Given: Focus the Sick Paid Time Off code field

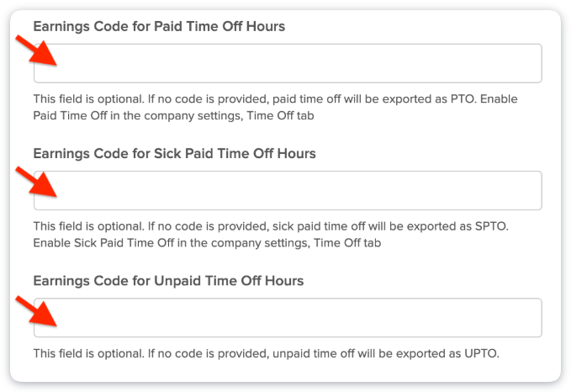Looking at the screenshot, I should coord(288,191).
